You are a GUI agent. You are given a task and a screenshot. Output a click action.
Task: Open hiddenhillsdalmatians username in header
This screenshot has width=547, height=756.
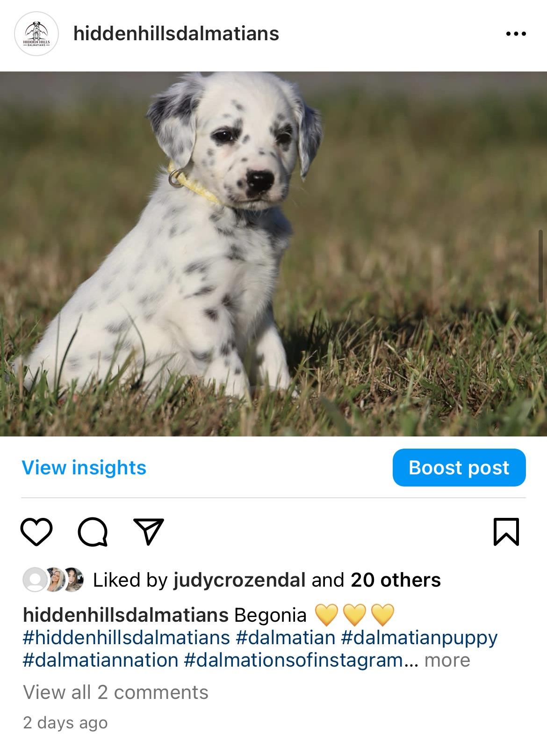tap(176, 34)
